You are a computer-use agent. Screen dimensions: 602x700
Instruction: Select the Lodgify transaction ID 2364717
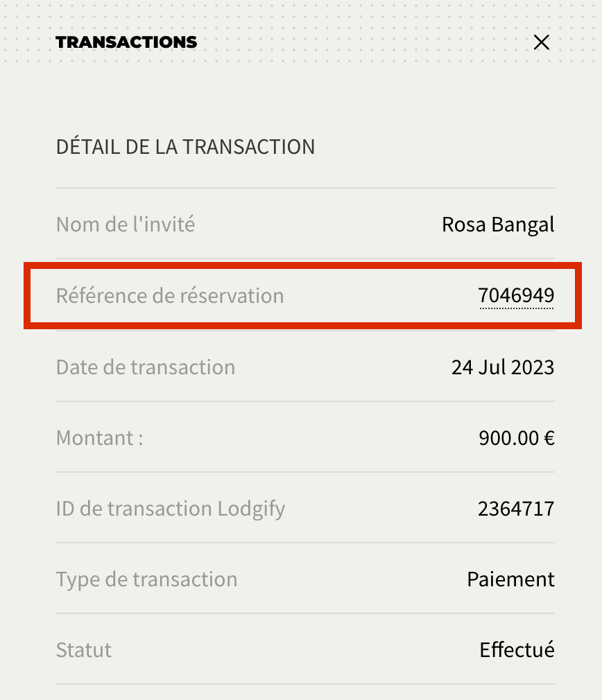point(516,509)
